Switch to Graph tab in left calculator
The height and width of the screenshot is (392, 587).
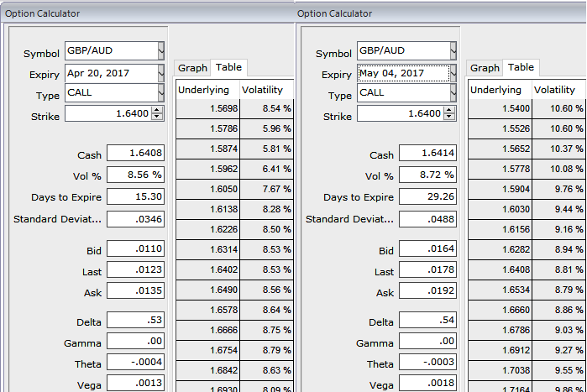(192, 68)
